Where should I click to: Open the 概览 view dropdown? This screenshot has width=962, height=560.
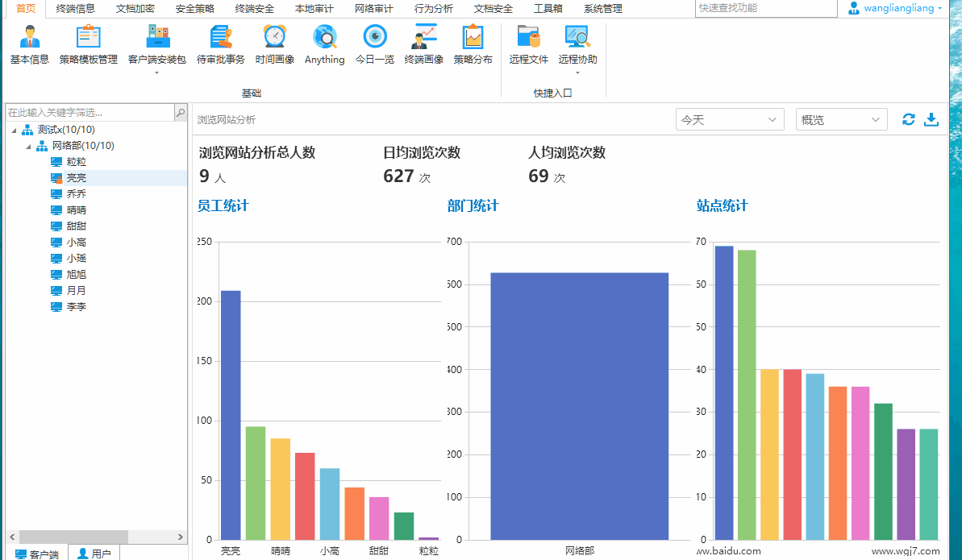(x=841, y=120)
